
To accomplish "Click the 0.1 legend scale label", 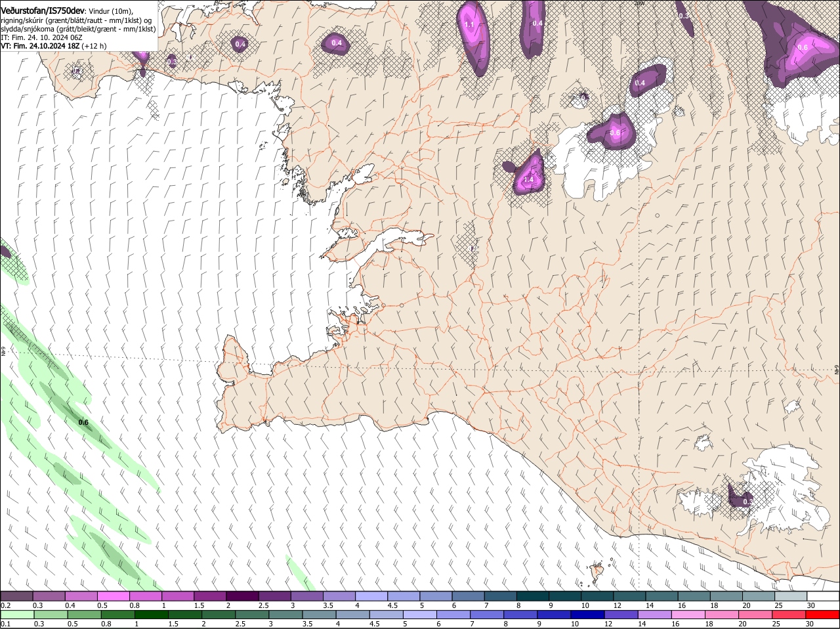I will [x=6, y=624].
